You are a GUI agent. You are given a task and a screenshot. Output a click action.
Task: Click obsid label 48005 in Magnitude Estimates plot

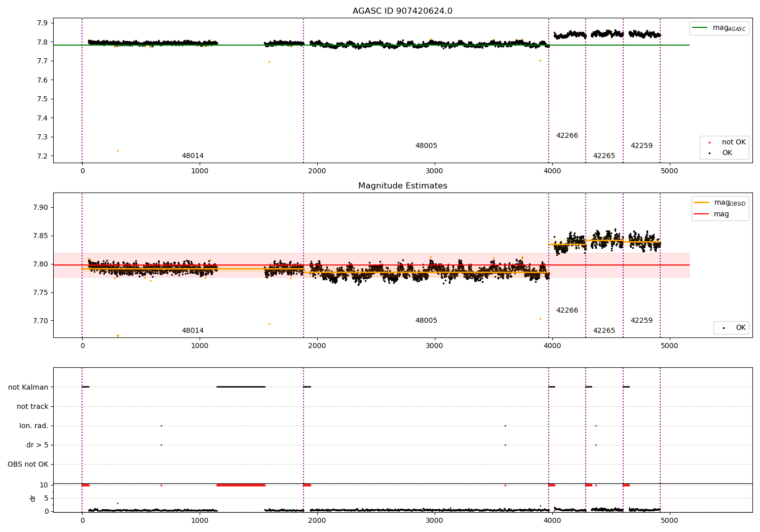click(x=426, y=321)
